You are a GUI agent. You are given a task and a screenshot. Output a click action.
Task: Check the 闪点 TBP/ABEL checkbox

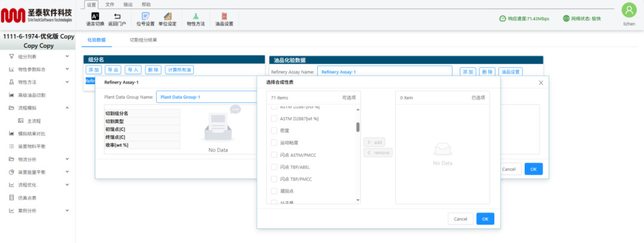click(x=274, y=167)
